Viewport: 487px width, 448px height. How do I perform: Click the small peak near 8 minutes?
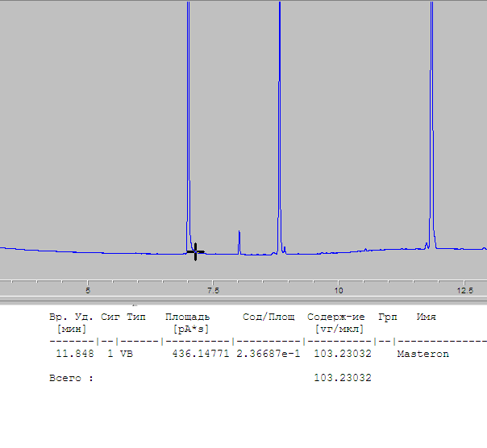coord(239,240)
